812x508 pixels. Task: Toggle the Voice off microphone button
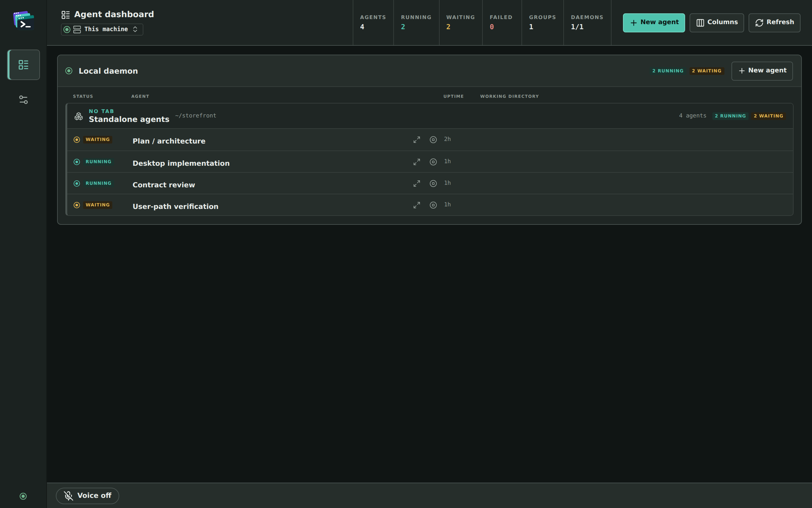point(87,496)
